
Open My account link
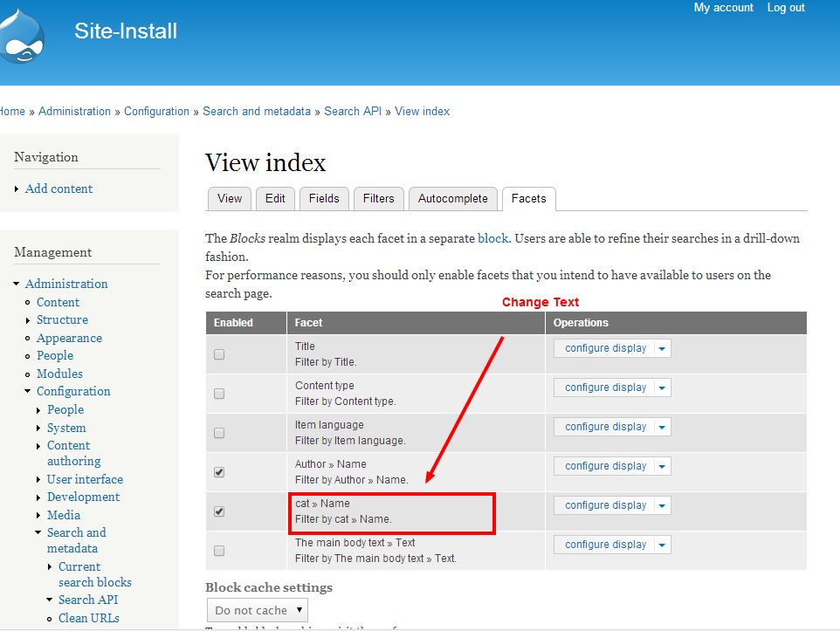click(x=723, y=8)
